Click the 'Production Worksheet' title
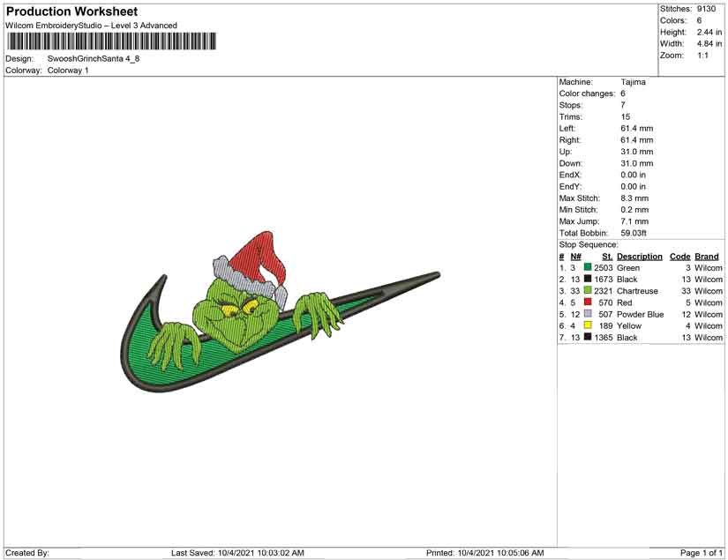The width and height of the screenshot is (728, 560). (72, 11)
